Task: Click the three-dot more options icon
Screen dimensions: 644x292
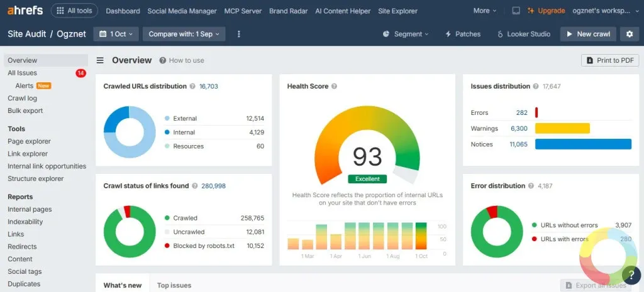Action: [x=239, y=34]
